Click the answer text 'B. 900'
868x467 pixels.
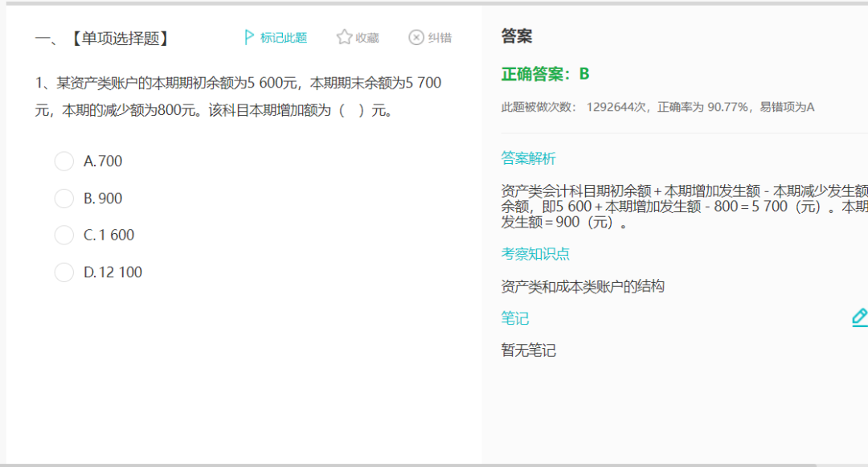coord(103,199)
